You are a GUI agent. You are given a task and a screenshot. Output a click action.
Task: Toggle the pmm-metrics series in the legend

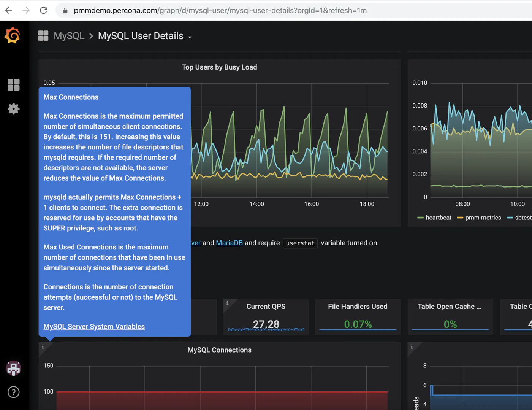point(483,218)
